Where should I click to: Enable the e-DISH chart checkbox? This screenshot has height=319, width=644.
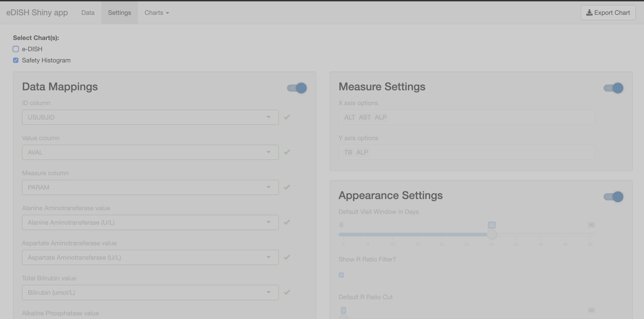pyautogui.click(x=15, y=49)
